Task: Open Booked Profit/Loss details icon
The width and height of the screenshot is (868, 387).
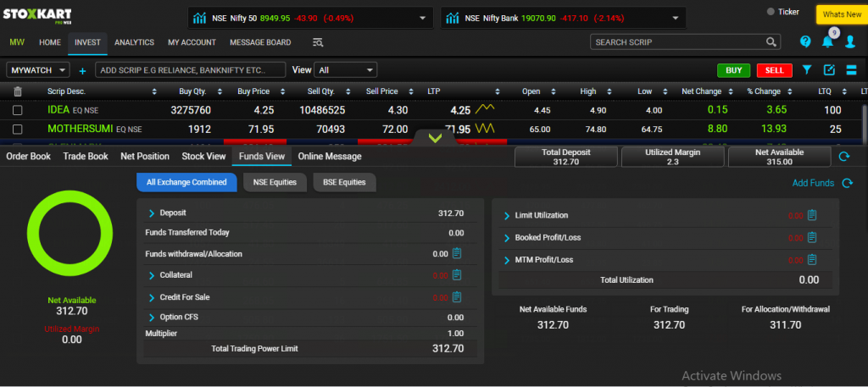Action: [812, 237]
